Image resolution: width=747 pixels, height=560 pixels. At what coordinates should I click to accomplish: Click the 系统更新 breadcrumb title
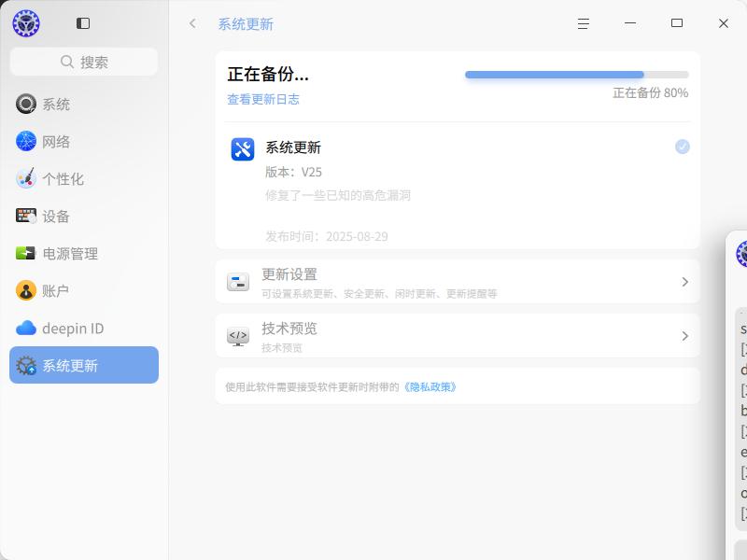point(246,24)
